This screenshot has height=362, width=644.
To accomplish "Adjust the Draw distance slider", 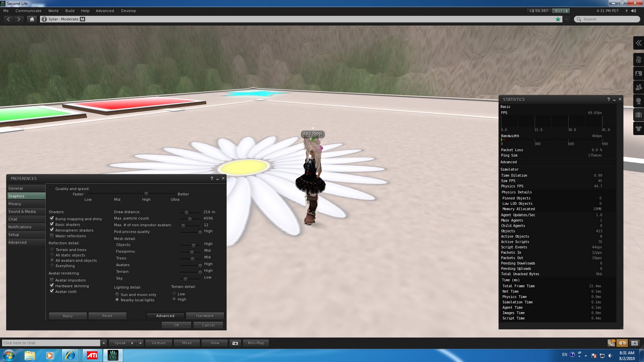I will coord(187,212).
